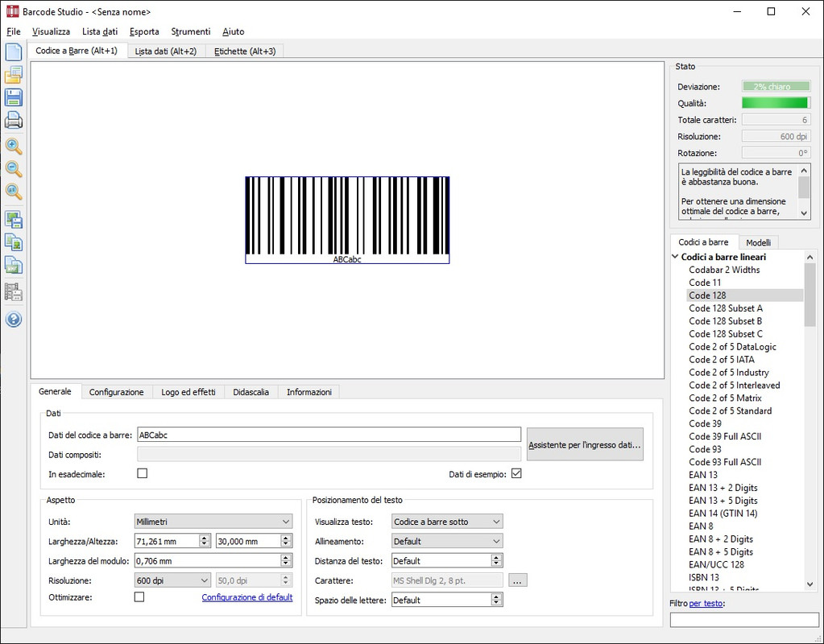
Task: Open help via question mark icon
Action: point(13,319)
